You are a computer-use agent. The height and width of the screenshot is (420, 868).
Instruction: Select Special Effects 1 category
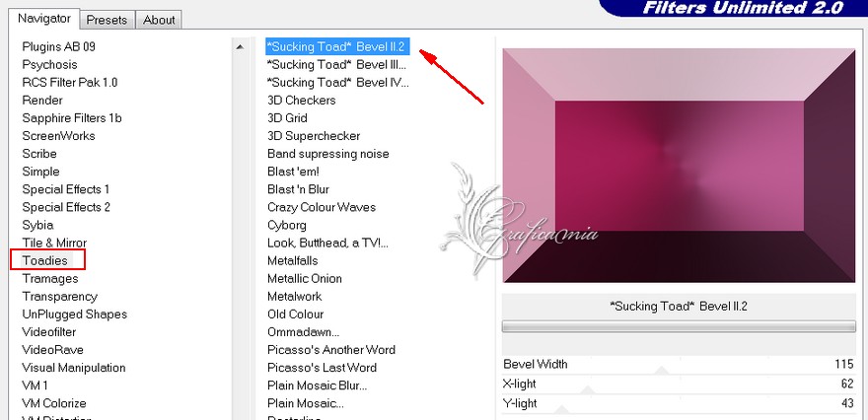[66, 189]
